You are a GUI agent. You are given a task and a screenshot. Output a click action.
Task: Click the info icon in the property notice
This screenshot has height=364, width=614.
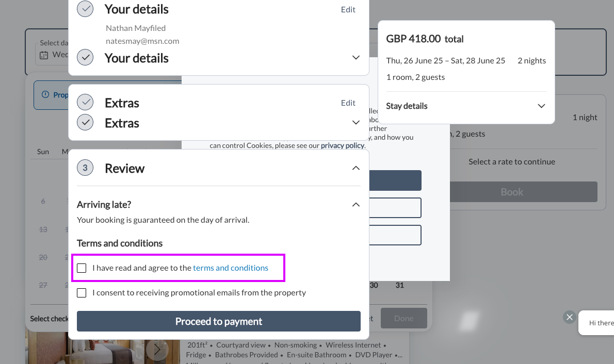click(x=45, y=95)
